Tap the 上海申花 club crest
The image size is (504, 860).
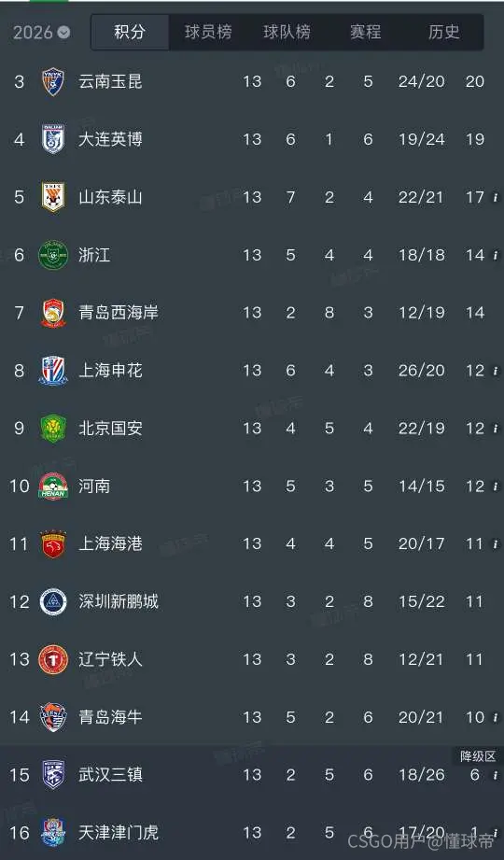click(x=53, y=370)
